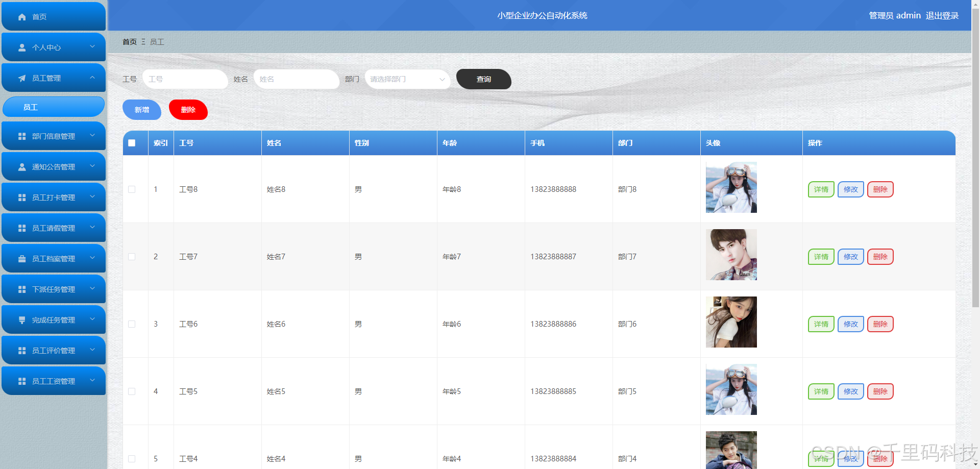Click 退出登录 to log out

tap(942, 15)
